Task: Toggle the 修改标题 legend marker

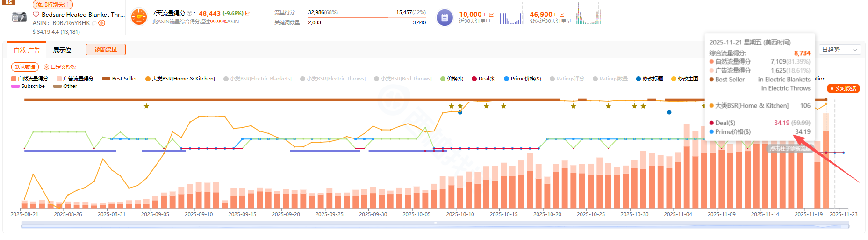Action: [649, 79]
